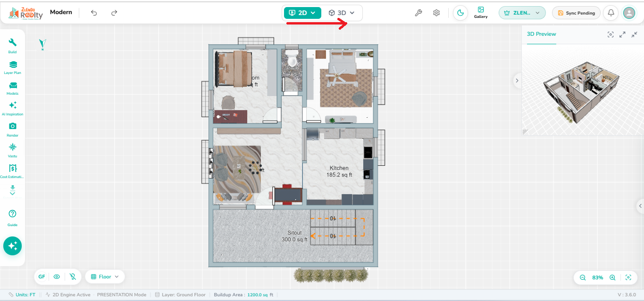Viewport: 644px width, 301px height.
Task: Toggle the GF ground floor button
Action: tap(42, 277)
